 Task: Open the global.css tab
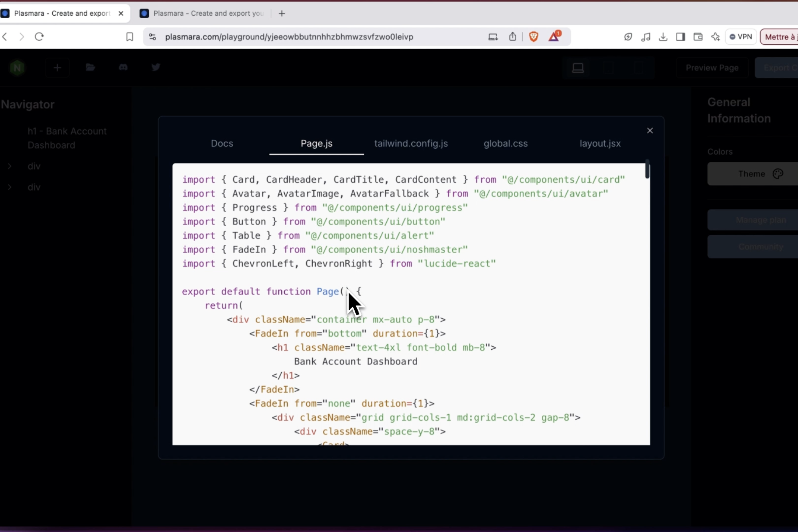click(505, 144)
